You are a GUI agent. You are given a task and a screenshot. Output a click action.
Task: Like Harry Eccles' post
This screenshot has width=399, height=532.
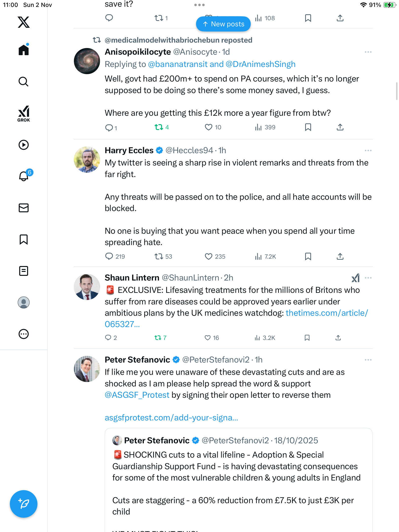point(209,257)
